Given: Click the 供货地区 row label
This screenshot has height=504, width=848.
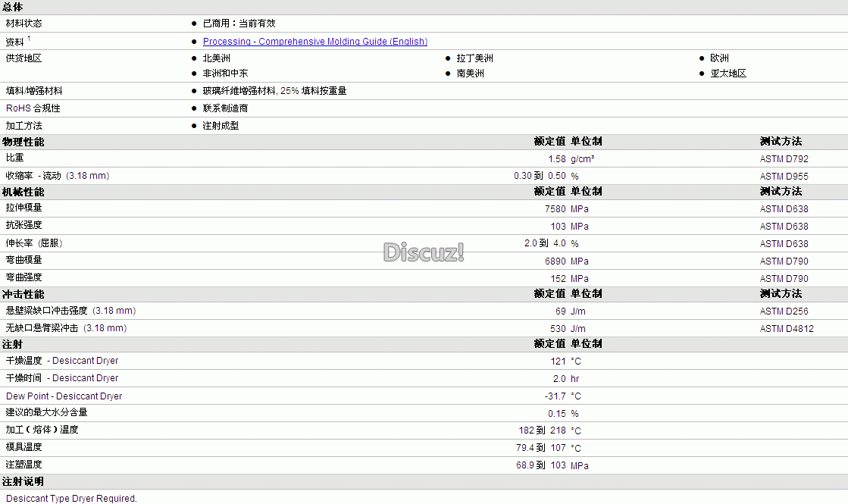Looking at the screenshot, I should point(23,58).
